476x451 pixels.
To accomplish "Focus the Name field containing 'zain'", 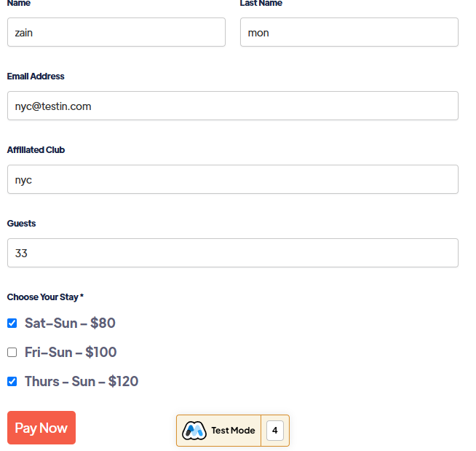I will tap(116, 32).
